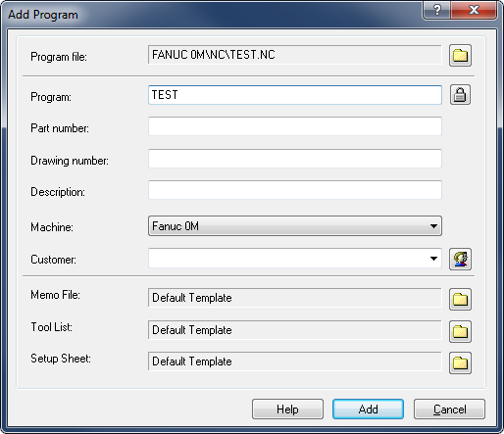Browse for Memo File template folder
Image resolution: width=504 pixels, height=434 pixels.
point(460,299)
